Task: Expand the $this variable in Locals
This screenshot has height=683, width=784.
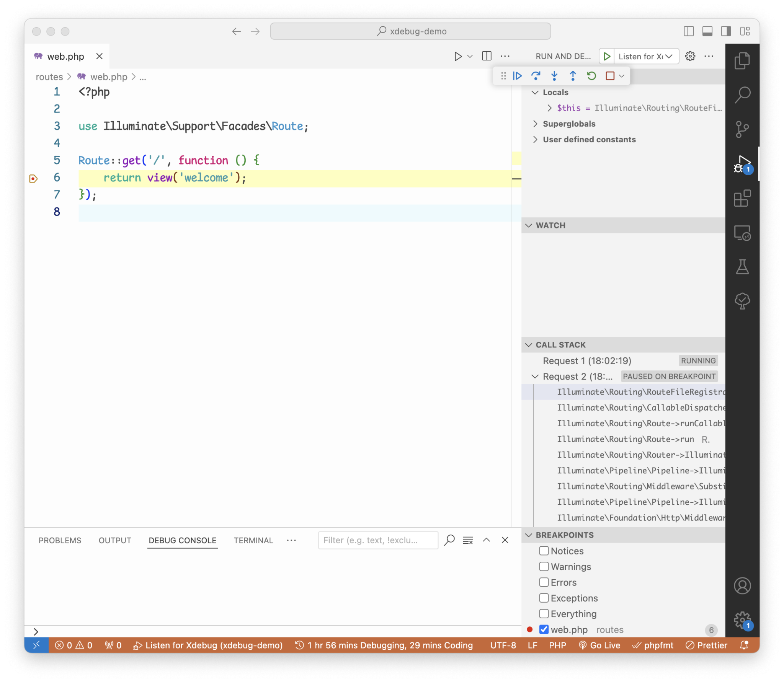Action: coord(550,108)
